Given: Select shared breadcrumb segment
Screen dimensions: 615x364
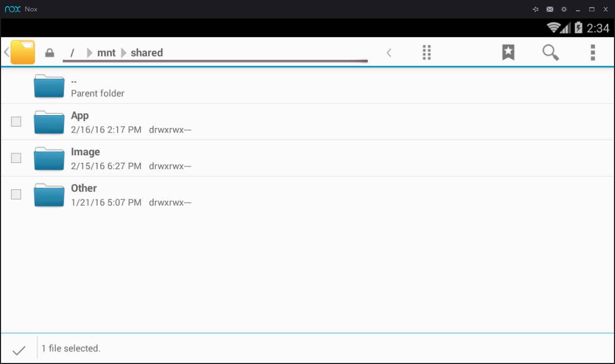Looking at the screenshot, I should [x=147, y=53].
